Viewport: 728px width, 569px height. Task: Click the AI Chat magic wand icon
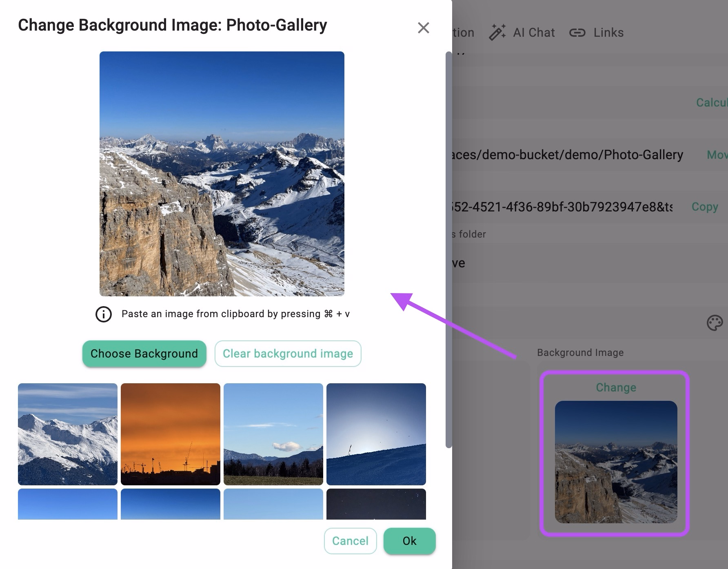click(497, 33)
